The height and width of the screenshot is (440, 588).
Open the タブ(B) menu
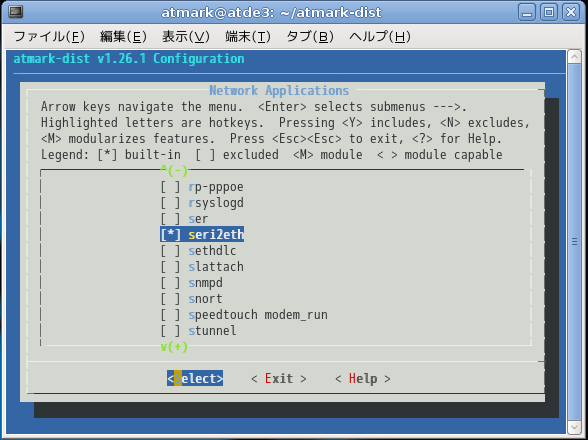point(310,36)
